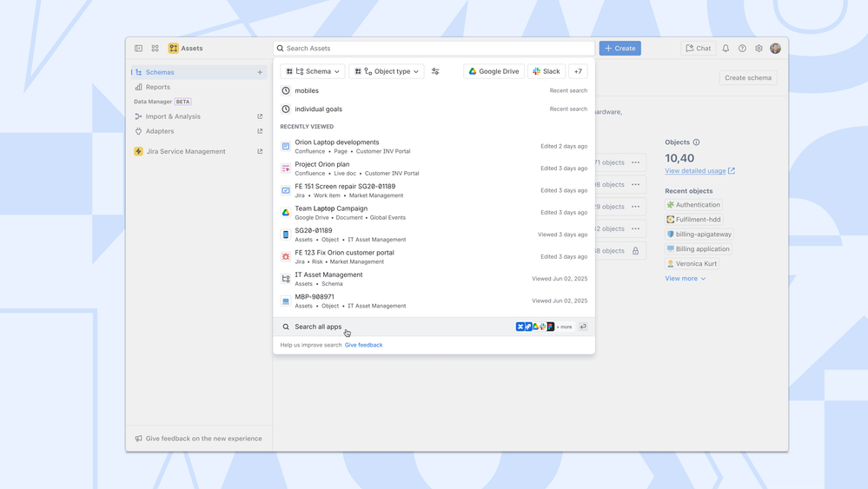
Task: Click the Create schema button
Action: coord(748,77)
